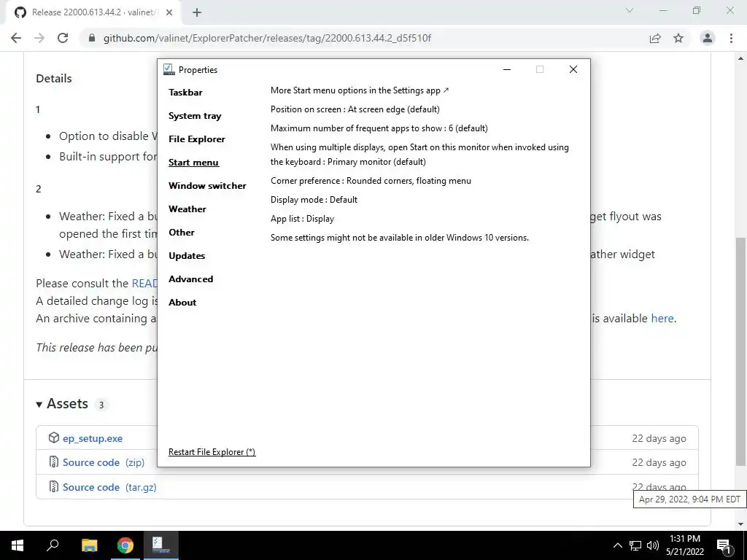Open More Start menu options in Settings app
747x560 pixels.
click(360, 90)
